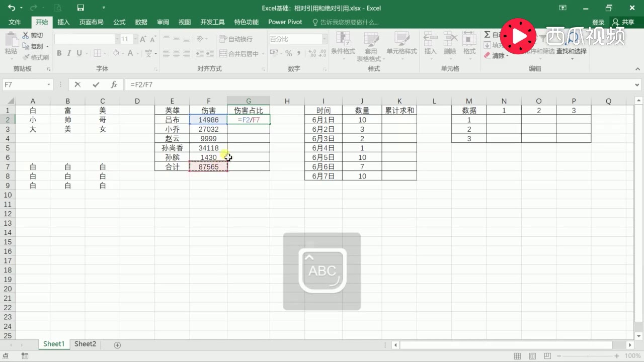The height and width of the screenshot is (362, 644).
Task: Select the Sheet2 worksheet tab
Action: point(85,344)
